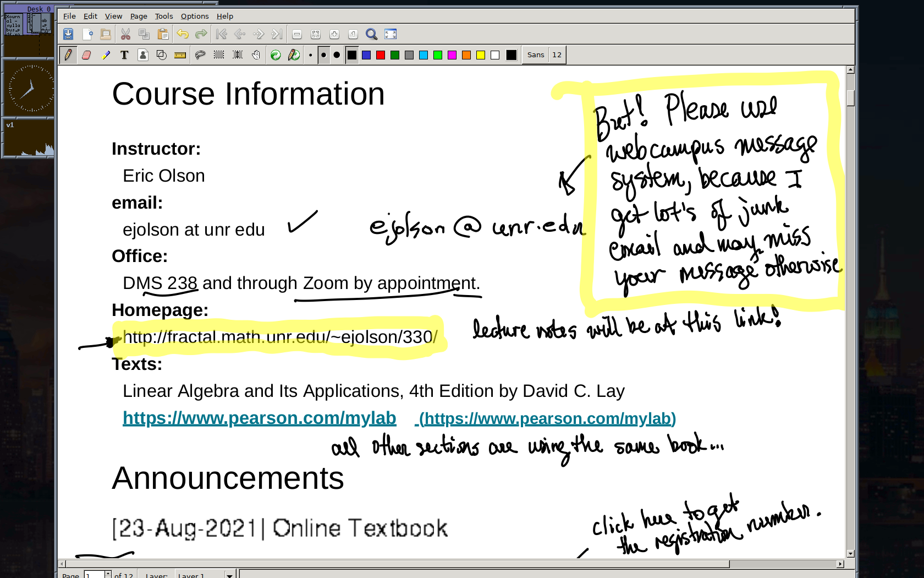Activate the Text tool
The height and width of the screenshot is (578, 924).
(124, 55)
